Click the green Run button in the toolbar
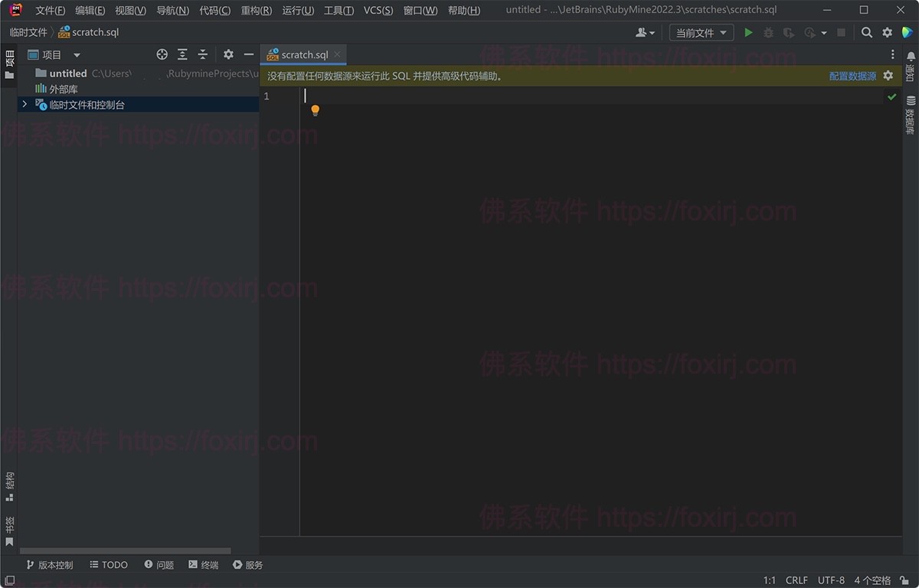 click(x=748, y=32)
